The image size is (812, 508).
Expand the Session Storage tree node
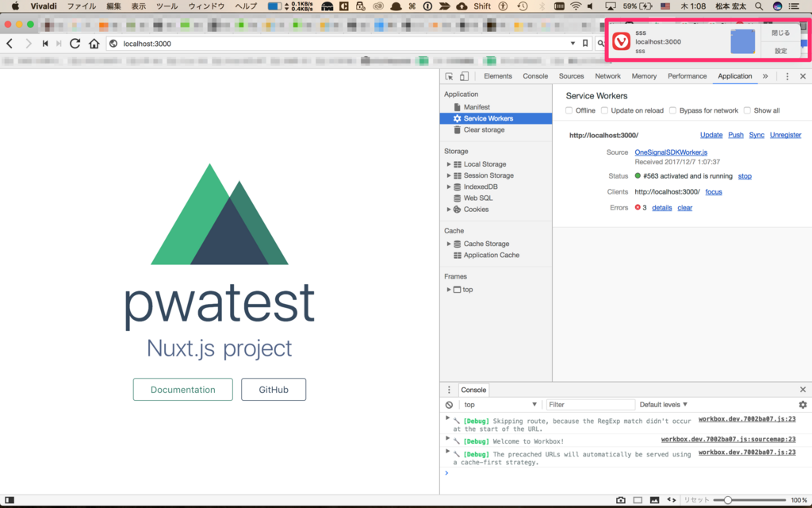[x=449, y=175]
